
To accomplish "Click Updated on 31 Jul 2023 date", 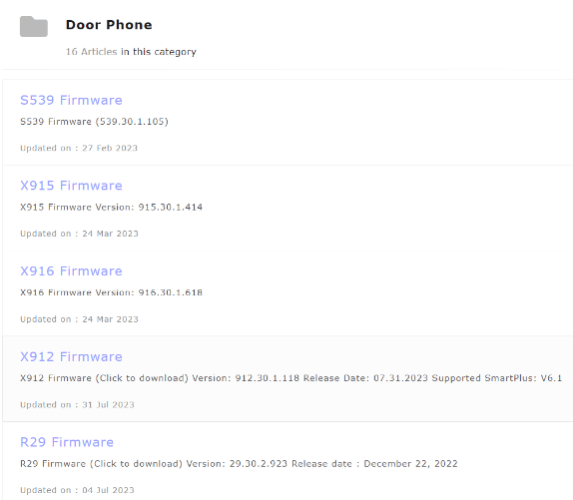I will point(77,405).
